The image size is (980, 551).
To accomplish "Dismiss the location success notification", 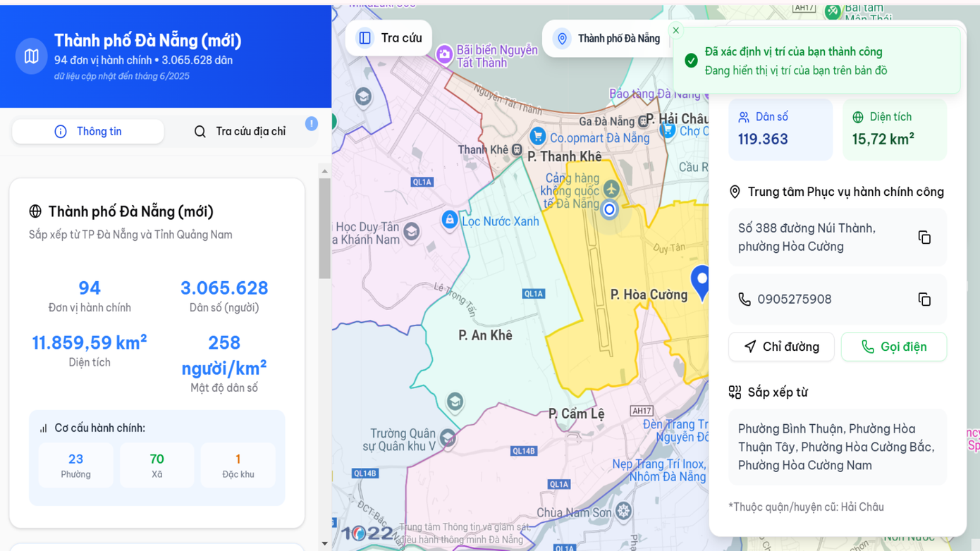I will tap(675, 30).
